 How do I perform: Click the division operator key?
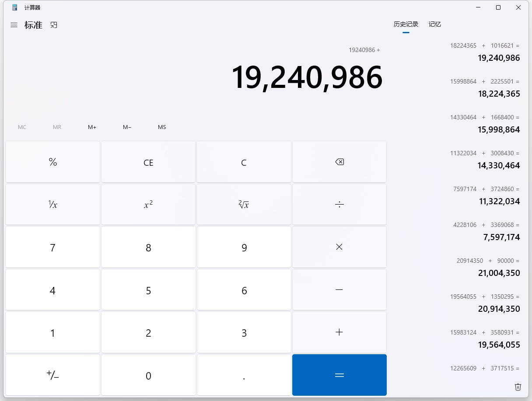(x=339, y=205)
